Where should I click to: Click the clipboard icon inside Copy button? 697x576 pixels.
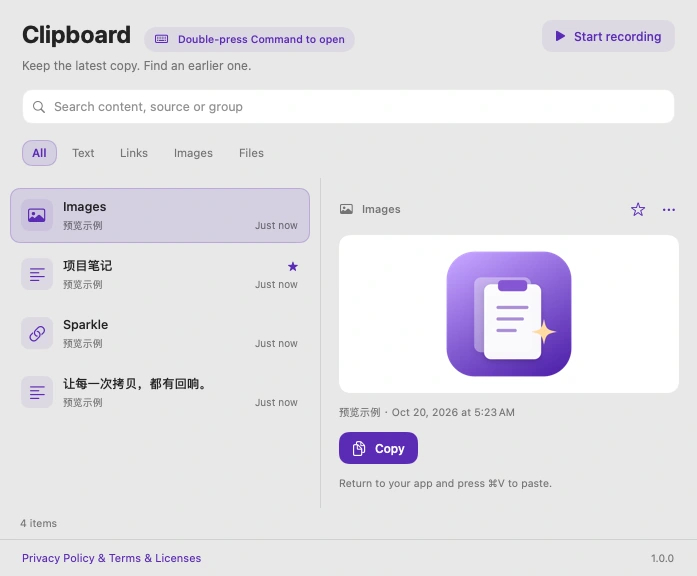[x=359, y=448]
